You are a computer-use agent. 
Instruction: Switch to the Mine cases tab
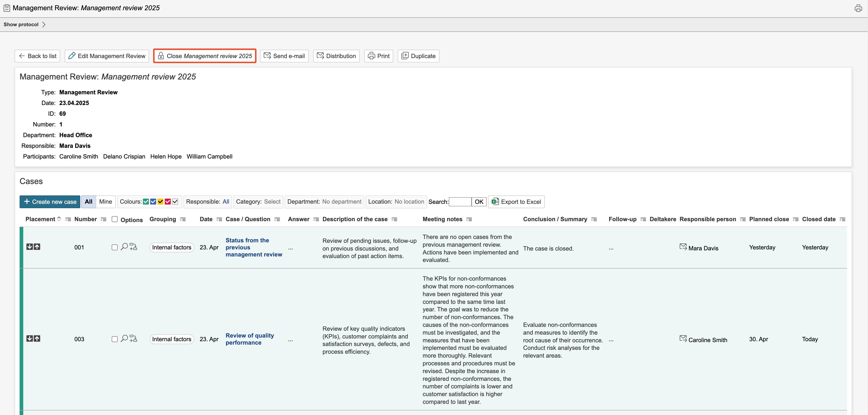pos(106,202)
